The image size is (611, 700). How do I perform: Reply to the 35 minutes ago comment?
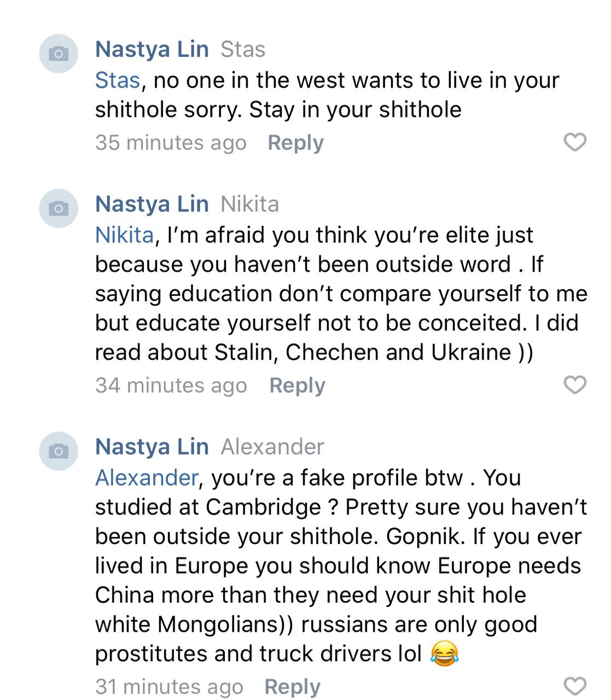point(295,143)
